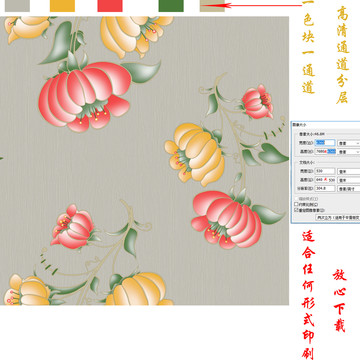The height and width of the screenshot is (360, 360).
Task: Pick the gray color block swatch
Action: coord(17,6)
